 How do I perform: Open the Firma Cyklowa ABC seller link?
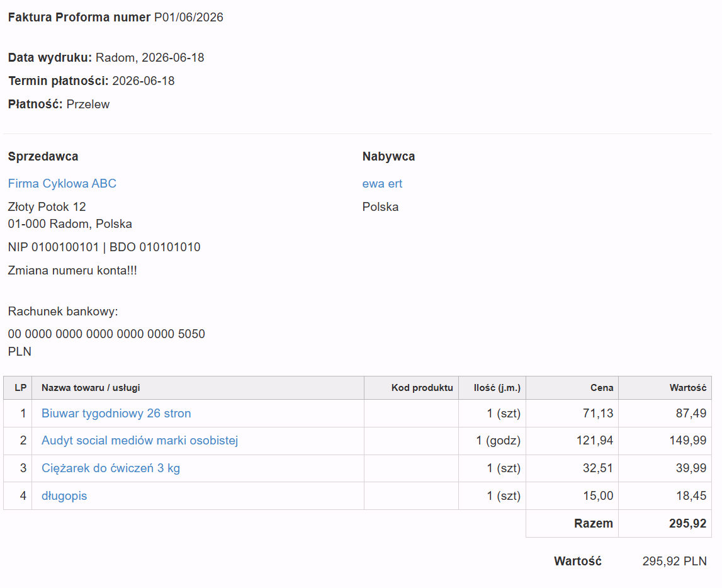coord(62,184)
